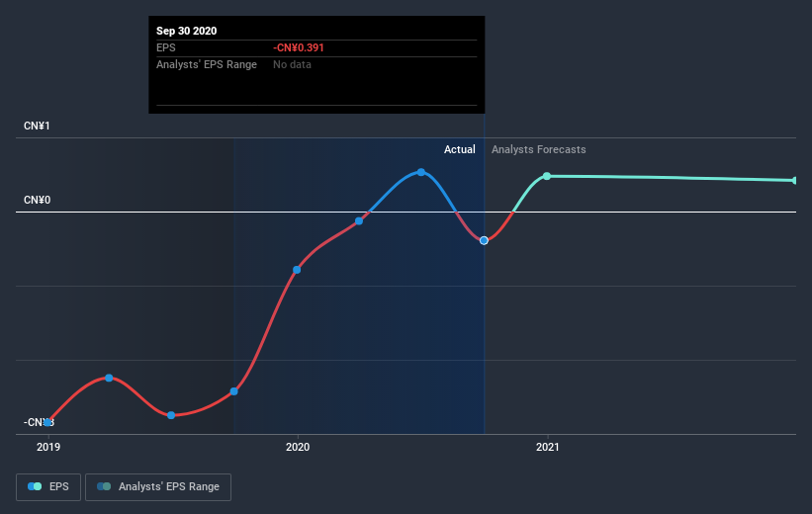Click the early 2019 local peak data point
Screen dimensions: 812x514
109,378
